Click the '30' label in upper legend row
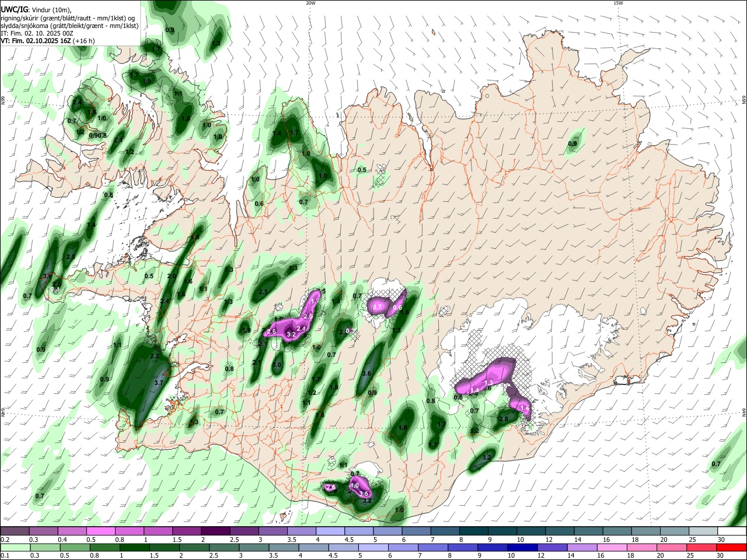The image size is (747, 560). point(721,540)
